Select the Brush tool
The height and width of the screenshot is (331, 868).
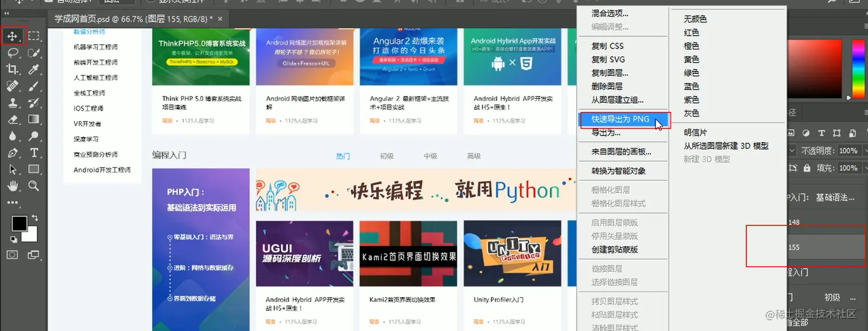pos(34,86)
